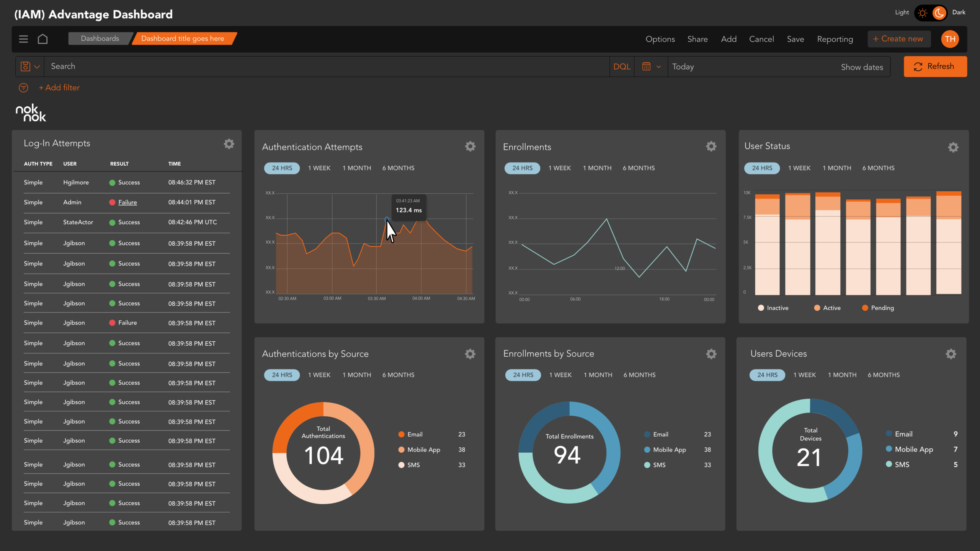Open the Failure link for Admin

coord(127,202)
